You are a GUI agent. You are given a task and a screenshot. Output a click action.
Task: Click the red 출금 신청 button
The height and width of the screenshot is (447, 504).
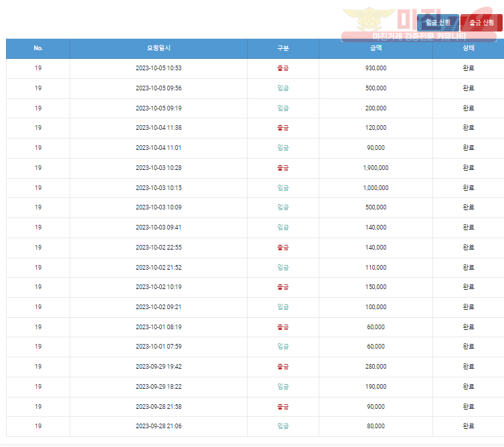coord(481,23)
